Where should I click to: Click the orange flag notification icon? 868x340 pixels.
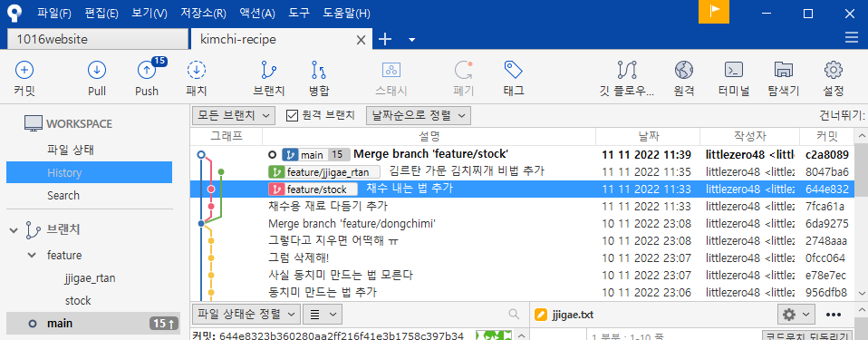[x=714, y=12]
